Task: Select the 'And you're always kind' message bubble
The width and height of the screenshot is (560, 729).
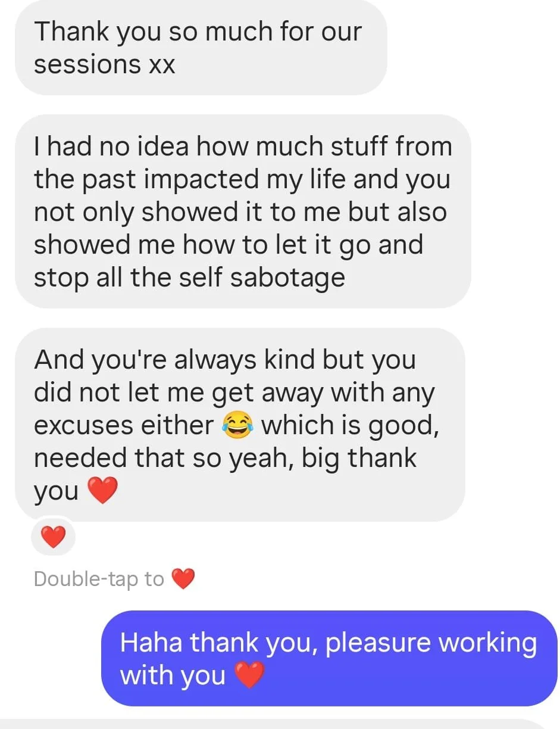Action: point(240,425)
